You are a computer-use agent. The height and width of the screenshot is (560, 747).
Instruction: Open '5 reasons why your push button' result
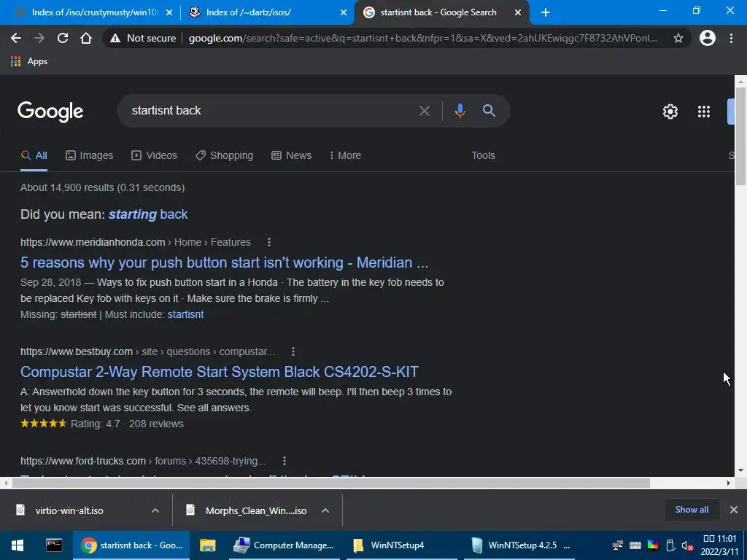coord(225,262)
